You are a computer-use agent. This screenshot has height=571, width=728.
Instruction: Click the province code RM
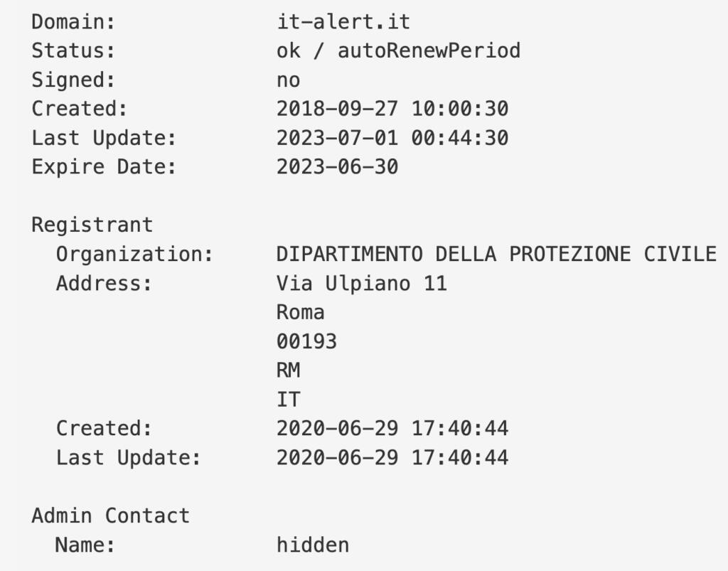288,371
